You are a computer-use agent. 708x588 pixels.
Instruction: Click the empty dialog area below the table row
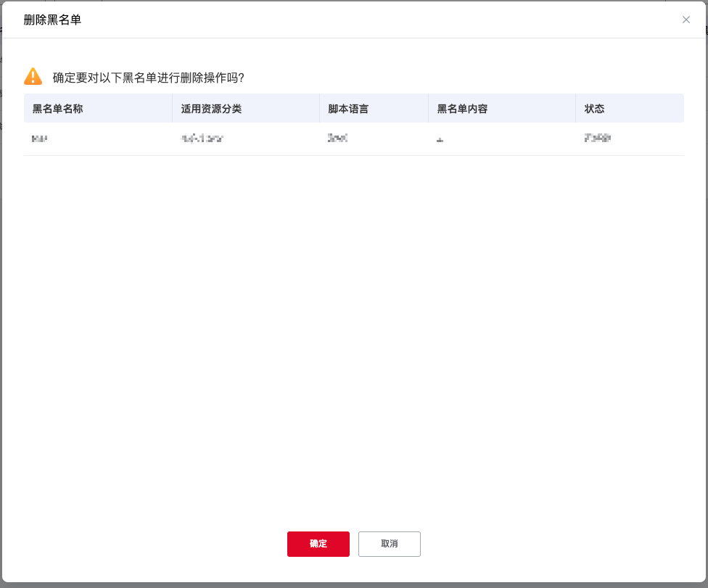(353, 326)
